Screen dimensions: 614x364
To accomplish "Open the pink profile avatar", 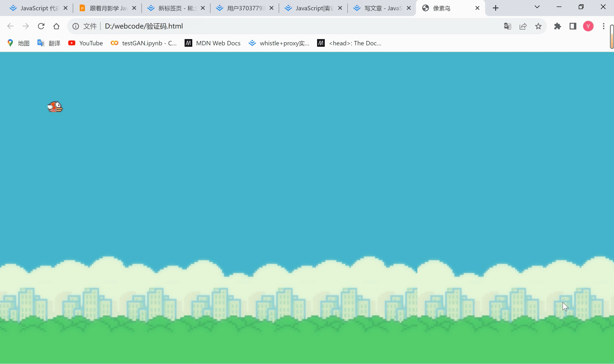I will (588, 26).
